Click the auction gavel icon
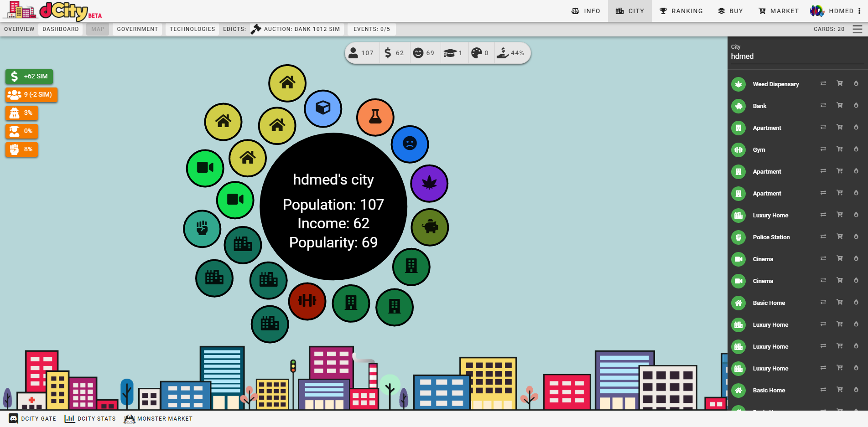This screenshot has width=868, height=427. click(x=256, y=29)
